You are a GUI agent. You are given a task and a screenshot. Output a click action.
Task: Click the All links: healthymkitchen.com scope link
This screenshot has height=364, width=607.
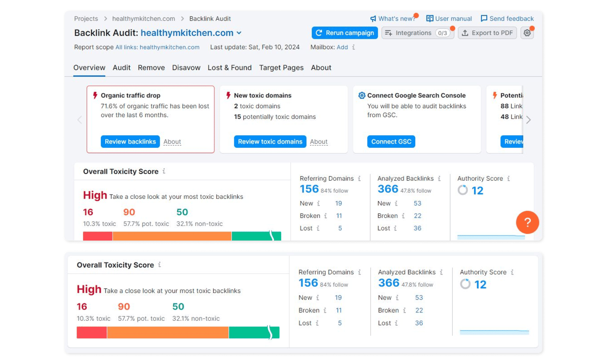pos(157,47)
